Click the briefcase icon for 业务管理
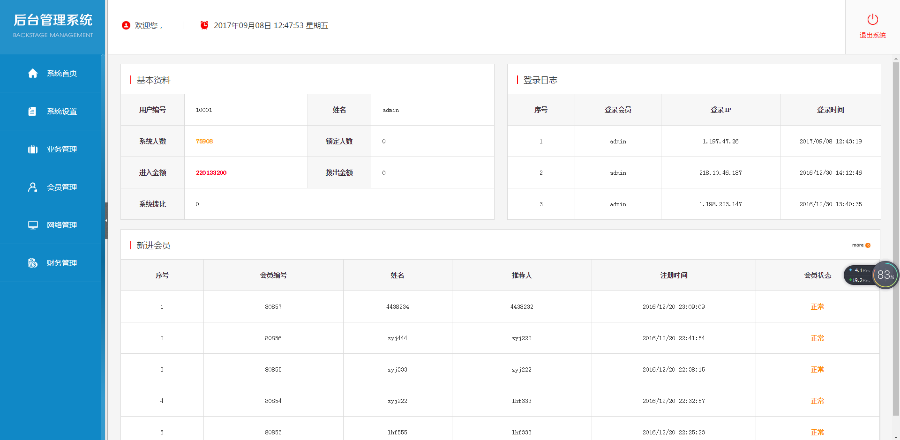This screenshot has height=440, width=900. (33, 149)
